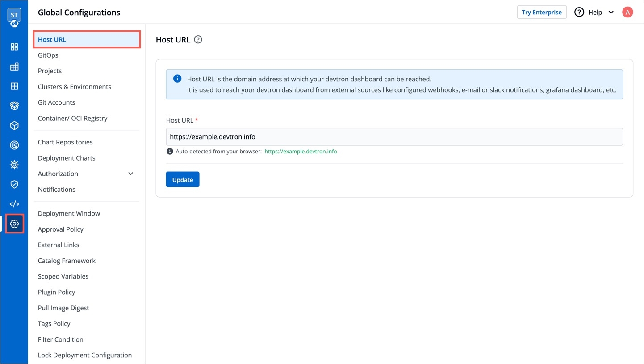The width and height of the screenshot is (644, 364).
Task: Open the stacked-layers Chart Store sidebar icon
Action: [x=14, y=106]
